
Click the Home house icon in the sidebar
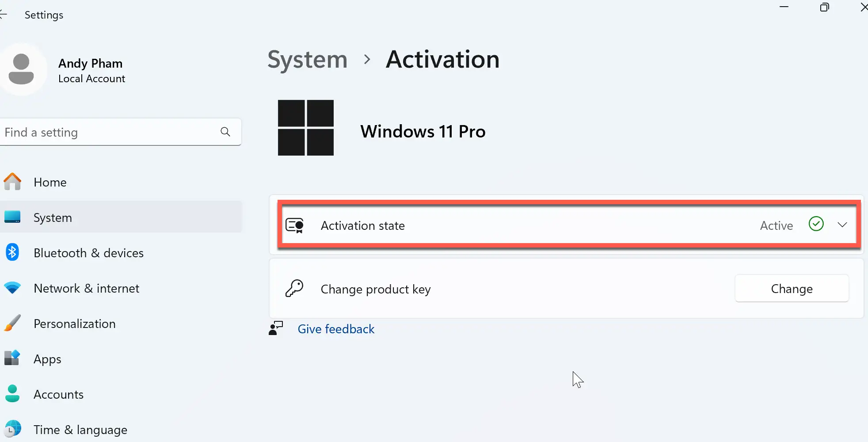[12, 182]
